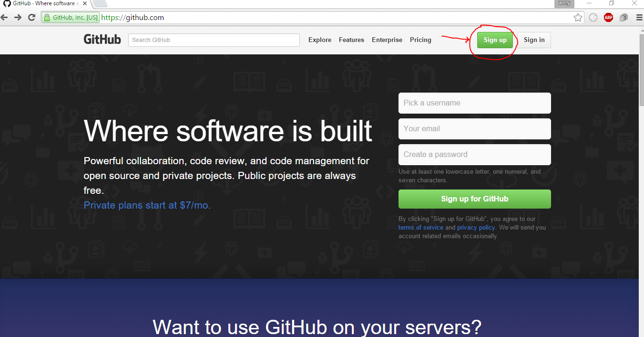The width and height of the screenshot is (644, 337).
Task: Select the anny browser tab
Action: tap(563, 4)
